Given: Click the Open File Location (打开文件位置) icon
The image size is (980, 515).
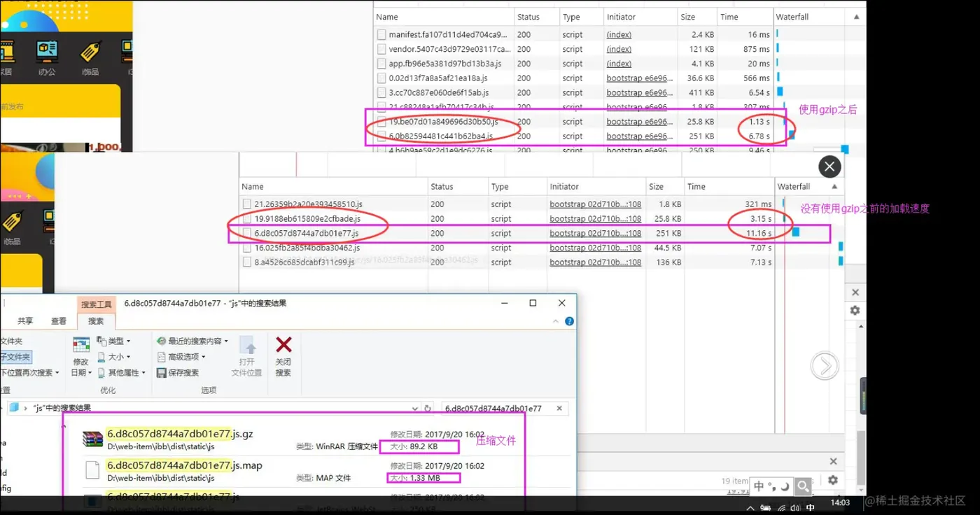Looking at the screenshot, I should (247, 345).
